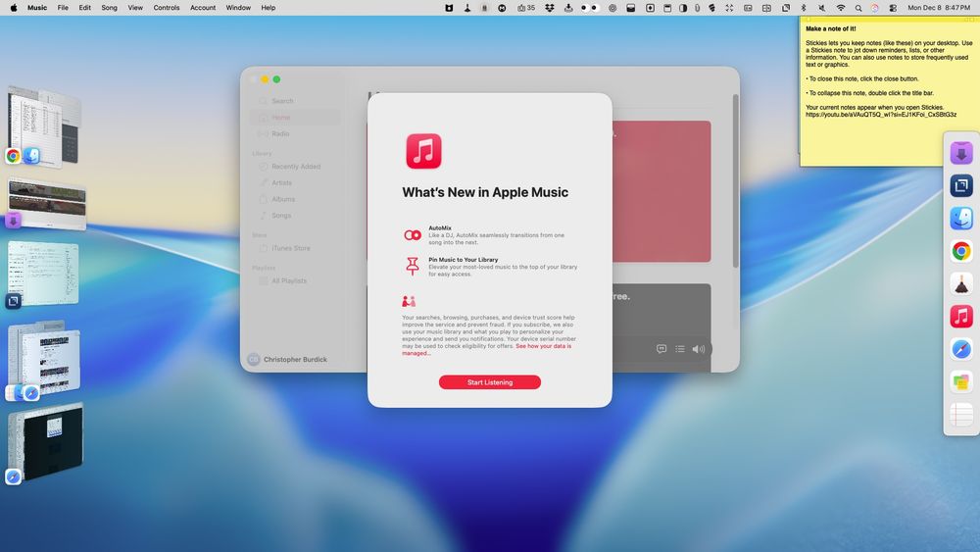Open the Song menu
This screenshot has width=980, height=552.
pyautogui.click(x=110, y=8)
